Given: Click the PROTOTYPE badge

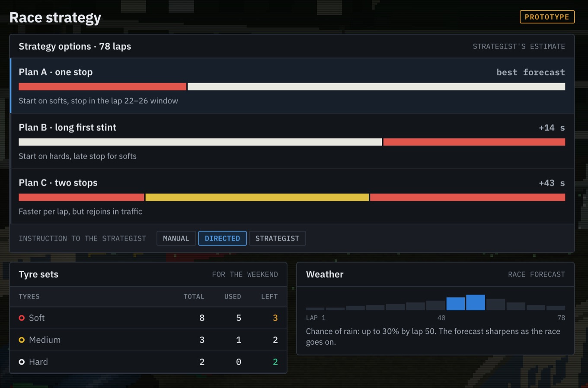Looking at the screenshot, I should point(547,17).
